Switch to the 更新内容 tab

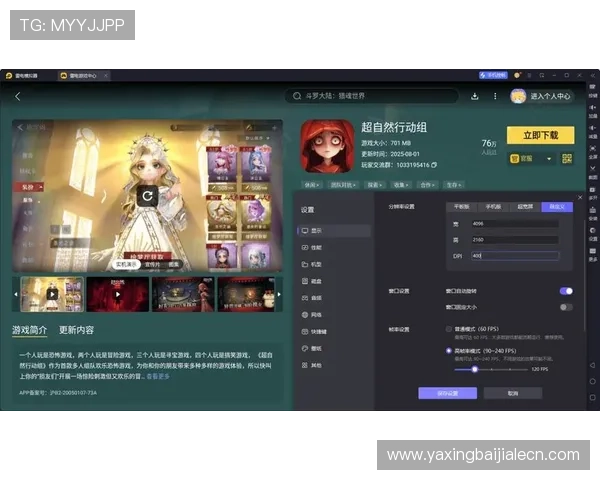pyautogui.click(x=76, y=330)
